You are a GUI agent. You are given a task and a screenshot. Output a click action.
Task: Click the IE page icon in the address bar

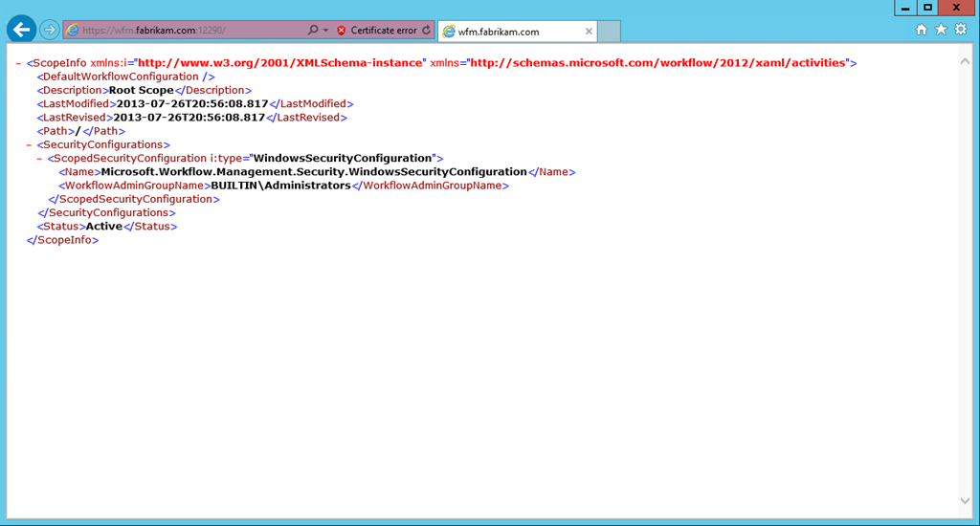pyautogui.click(x=73, y=30)
